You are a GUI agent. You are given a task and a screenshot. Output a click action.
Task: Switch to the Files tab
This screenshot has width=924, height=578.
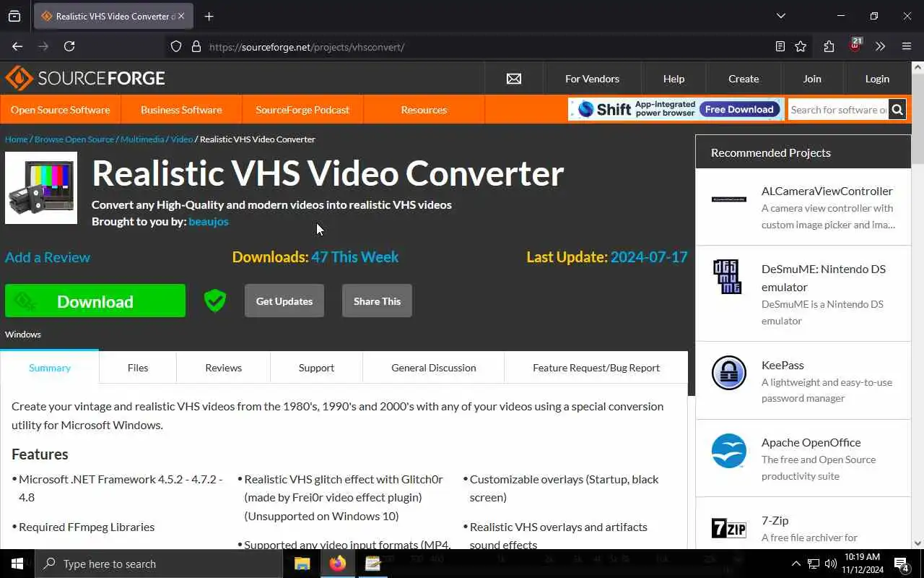(x=138, y=367)
